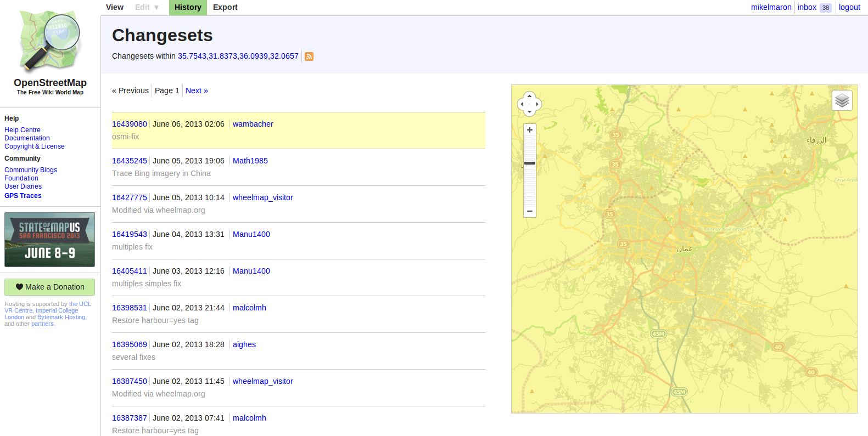The height and width of the screenshot is (436, 868).
Task: Switch to the Export tab
Action: pos(225,7)
